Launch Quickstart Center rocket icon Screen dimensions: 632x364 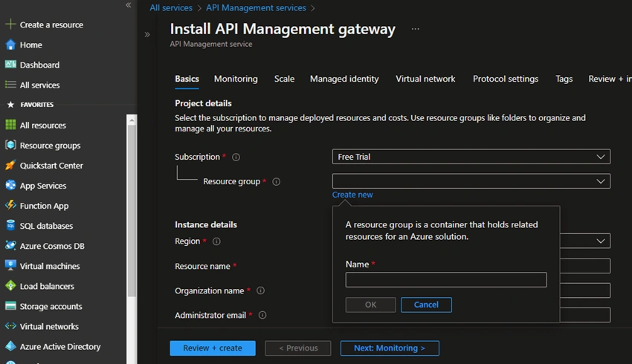[x=10, y=165]
